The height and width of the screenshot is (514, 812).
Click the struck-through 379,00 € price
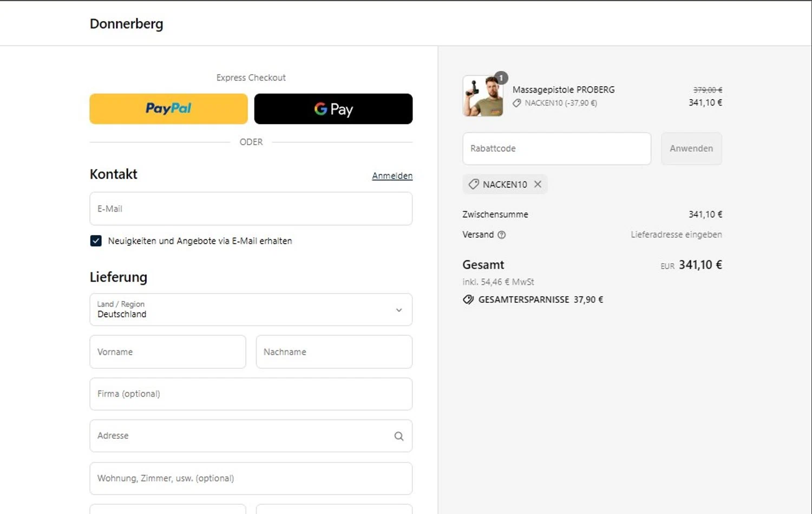(x=708, y=90)
